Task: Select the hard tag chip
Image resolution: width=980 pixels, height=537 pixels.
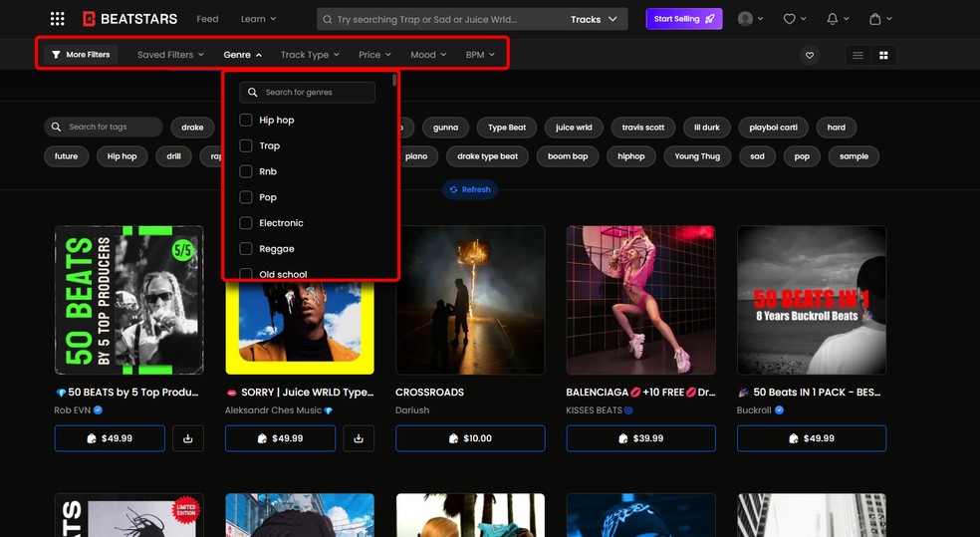Action: 837,127
